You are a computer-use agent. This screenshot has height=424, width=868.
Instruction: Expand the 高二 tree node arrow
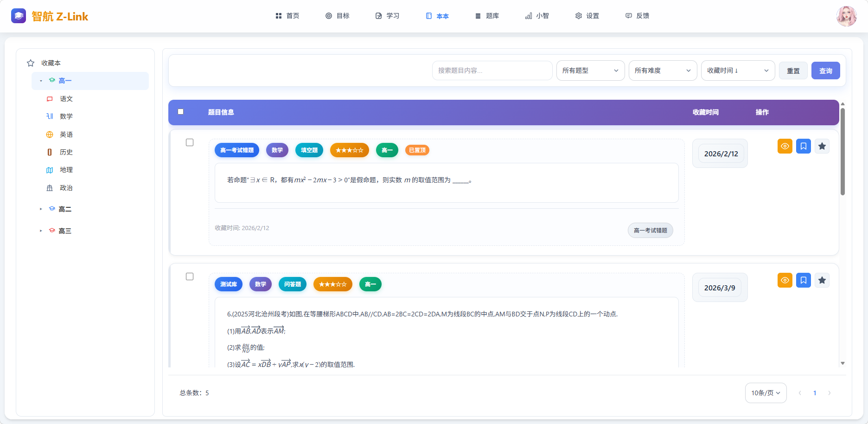(x=41, y=209)
